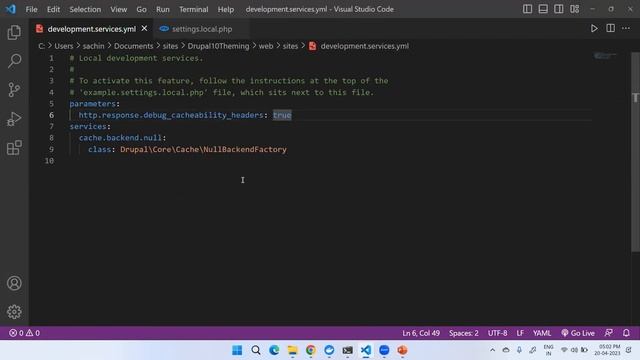
Task: Toggle the bottom panel layout icon
Action: click(x=543, y=9)
